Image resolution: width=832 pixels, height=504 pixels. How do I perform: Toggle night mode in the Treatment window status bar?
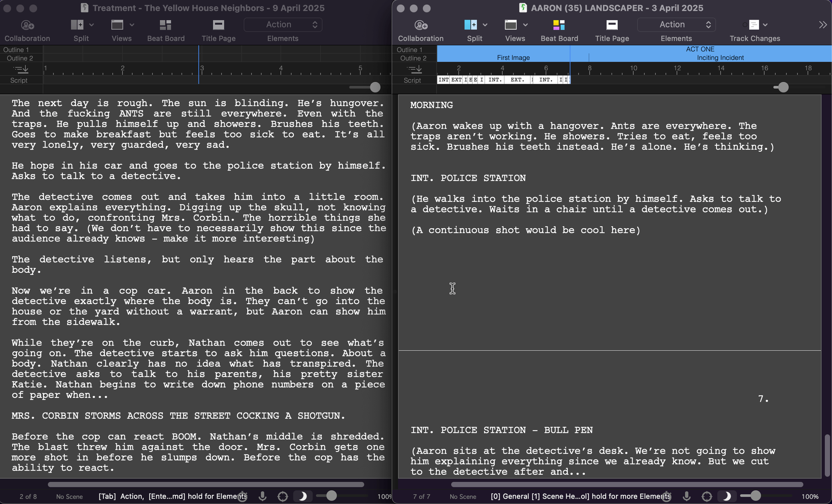coord(302,496)
